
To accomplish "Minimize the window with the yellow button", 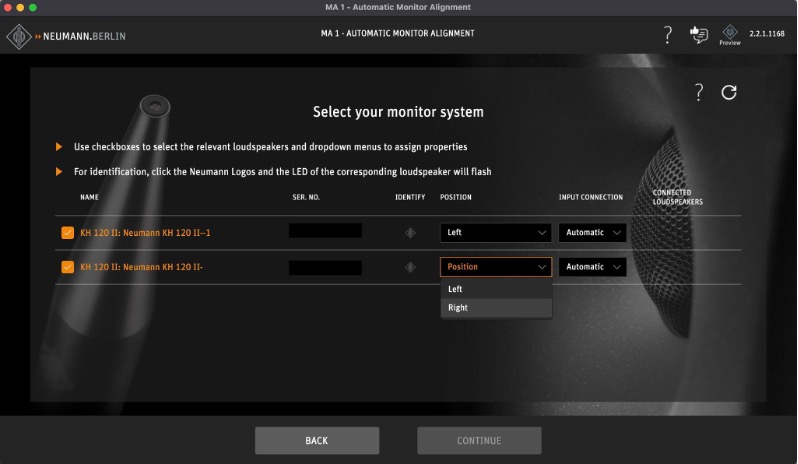I will click(x=20, y=7).
